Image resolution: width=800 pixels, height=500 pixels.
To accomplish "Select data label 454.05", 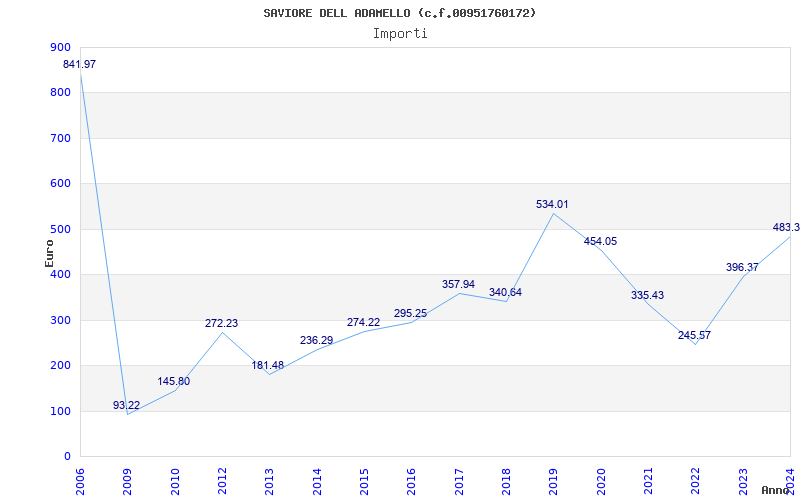I will 601,241.
